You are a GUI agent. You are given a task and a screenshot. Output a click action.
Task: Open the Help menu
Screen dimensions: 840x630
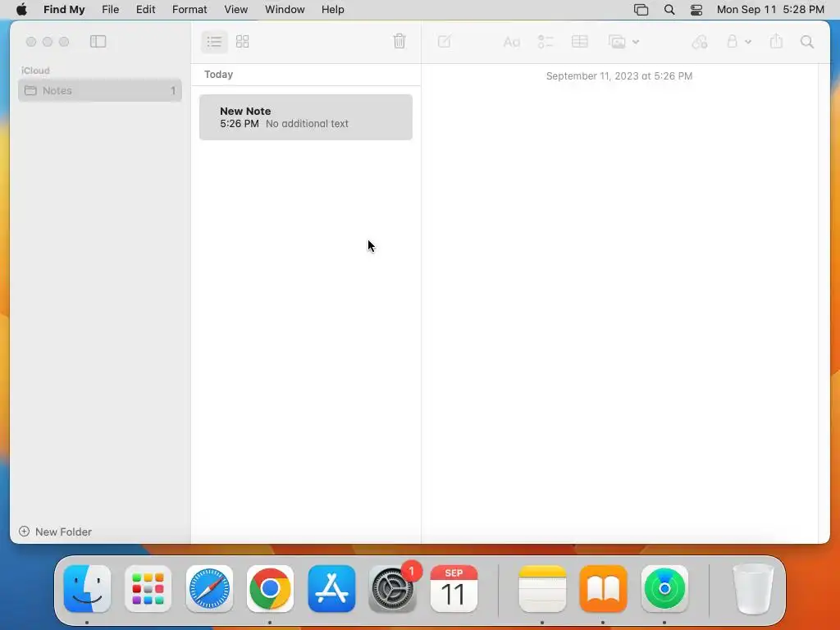point(333,10)
